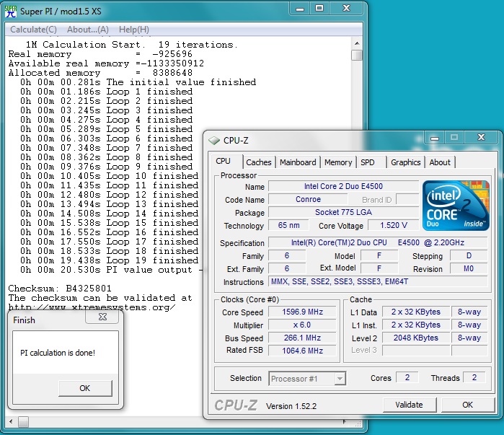
Task: Click the Core Speed value '1596.9 MHz'
Action: click(x=302, y=312)
